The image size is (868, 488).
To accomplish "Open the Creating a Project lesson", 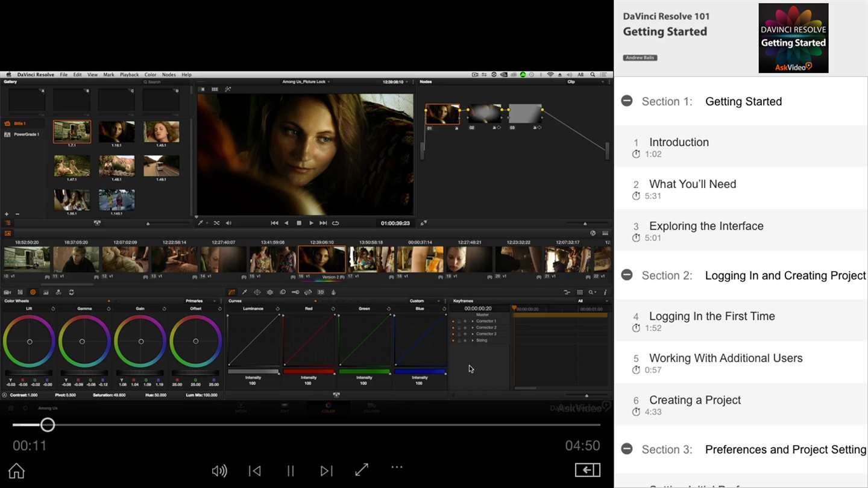I will (x=741, y=404).
